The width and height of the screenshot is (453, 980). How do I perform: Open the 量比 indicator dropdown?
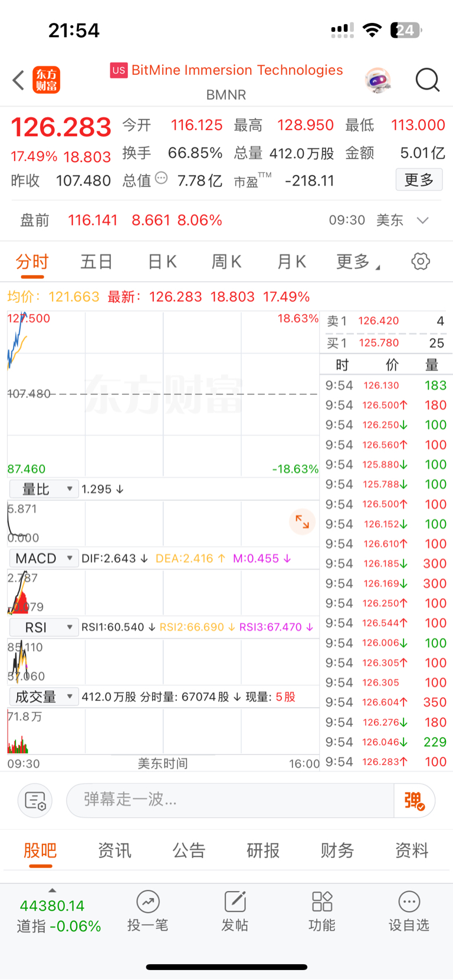click(44, 489)
